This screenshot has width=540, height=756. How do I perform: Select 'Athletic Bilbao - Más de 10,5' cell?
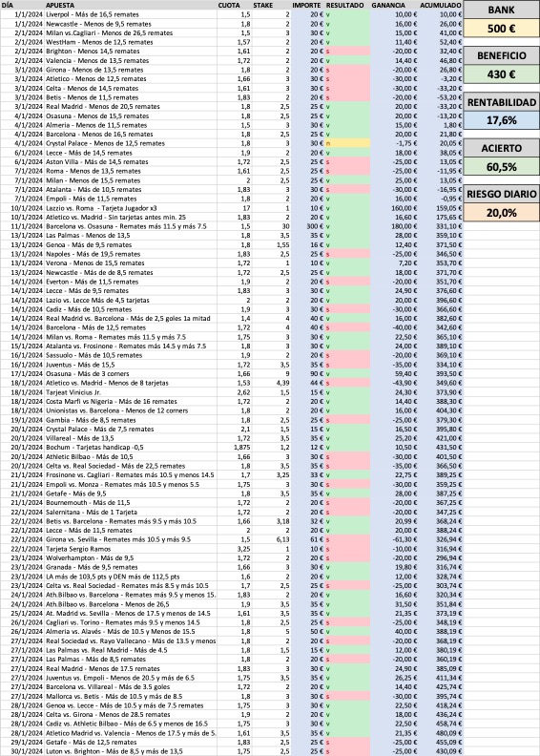(131, 456)
